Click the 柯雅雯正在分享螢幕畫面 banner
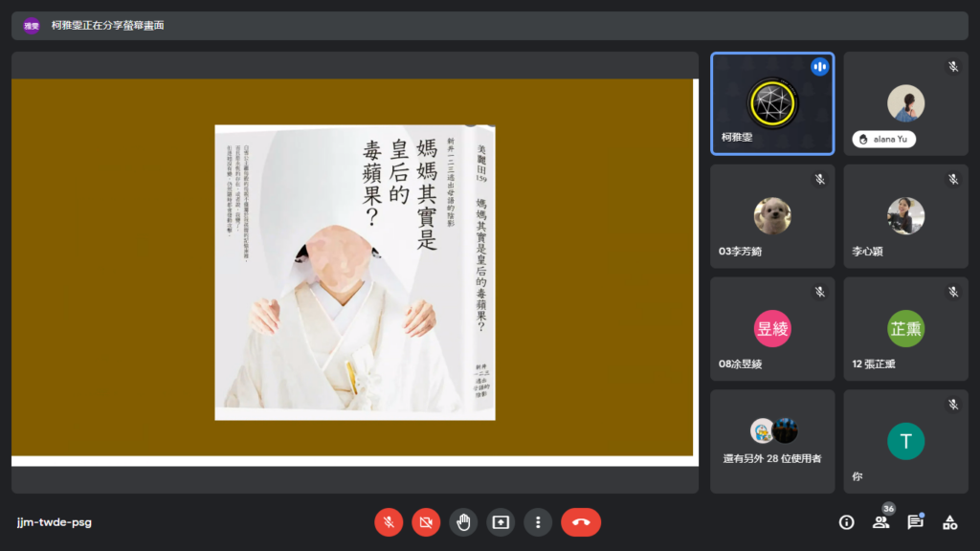This screenshot has width=980, height=551. [107, 26]
